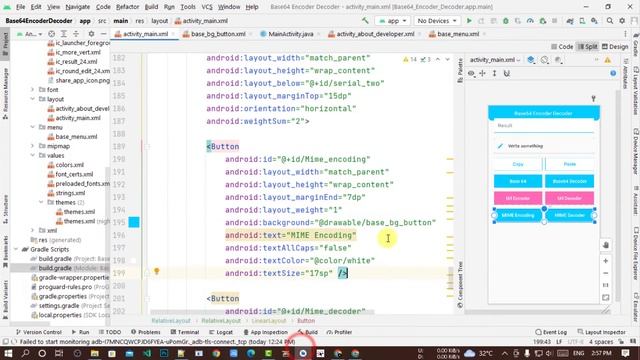Click the design surface layers icon
The width and height of the screenshot is (640, 360).
click(x=531, y=60)
